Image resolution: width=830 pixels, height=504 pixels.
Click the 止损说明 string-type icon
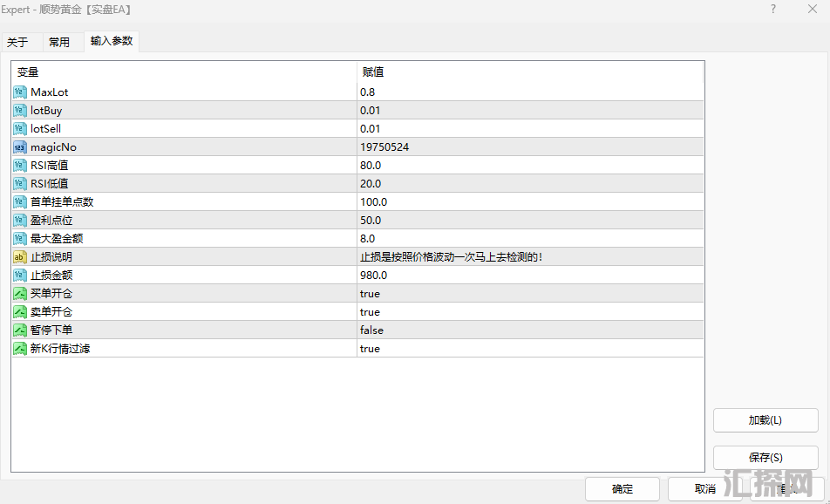tap(20, 257)
